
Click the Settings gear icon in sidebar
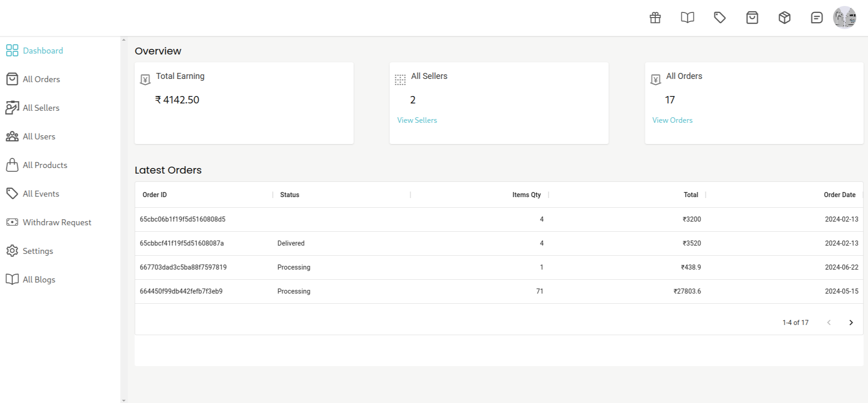(x=12, y=251)
